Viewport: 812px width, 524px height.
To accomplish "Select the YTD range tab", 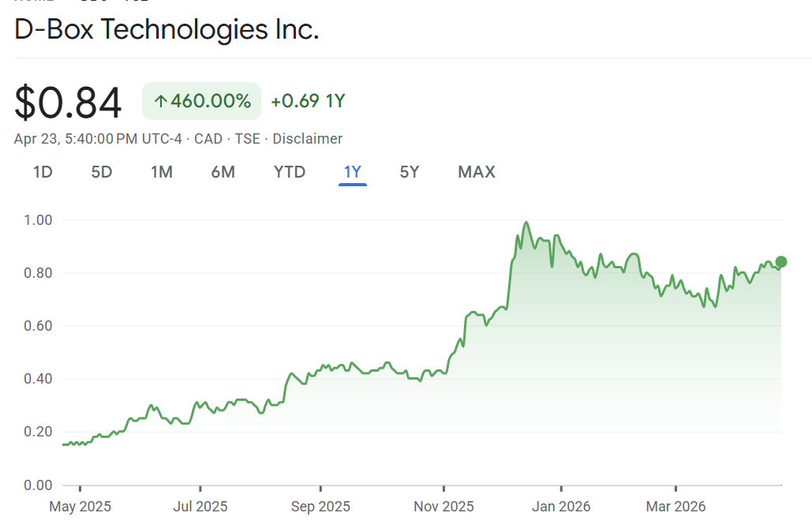I will click(x=290, y=172).
